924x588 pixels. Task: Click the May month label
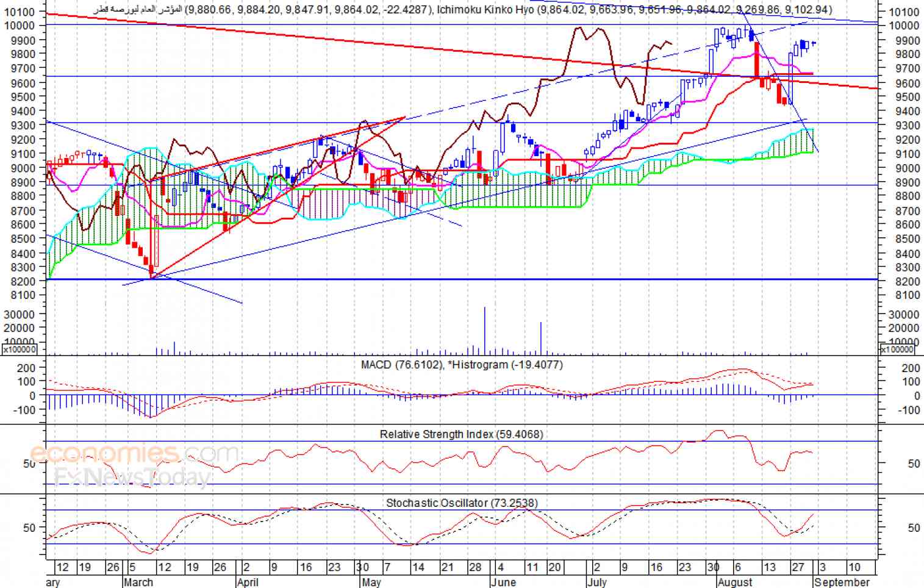point(371,582)
